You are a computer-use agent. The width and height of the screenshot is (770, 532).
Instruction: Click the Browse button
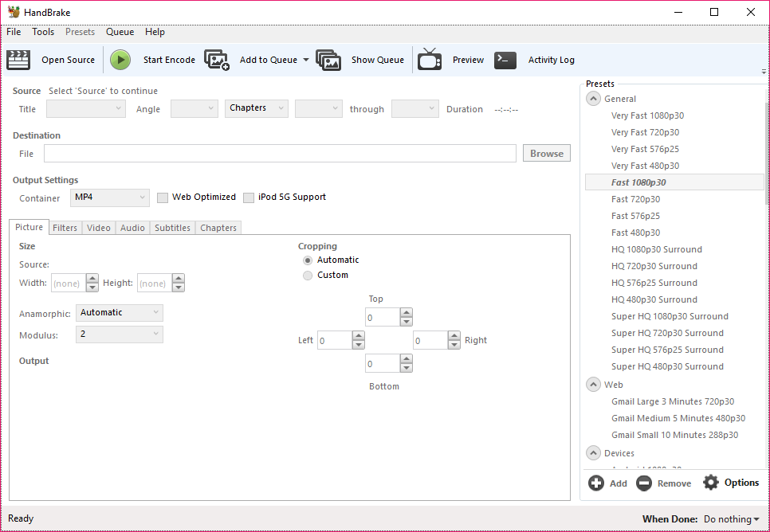point(547,154)
